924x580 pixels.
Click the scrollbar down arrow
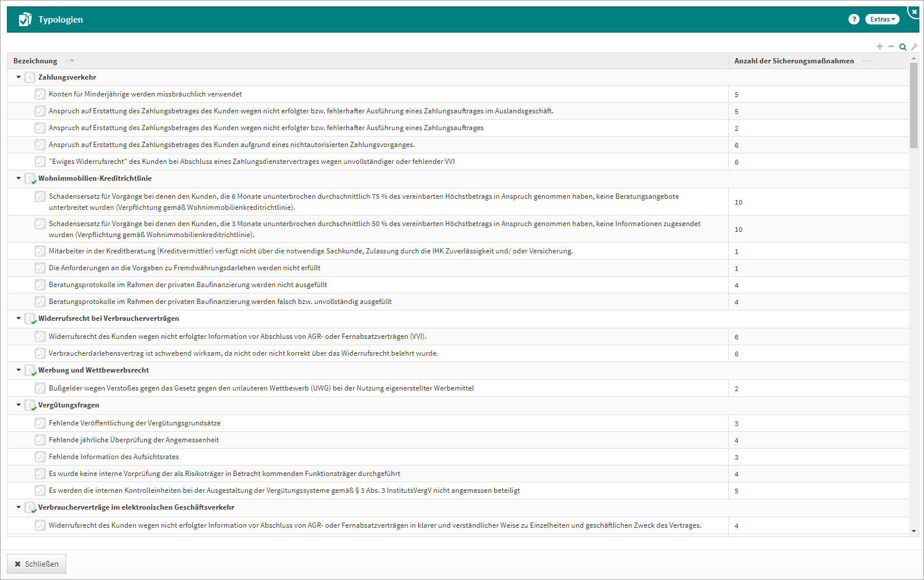tap(914, 531)
